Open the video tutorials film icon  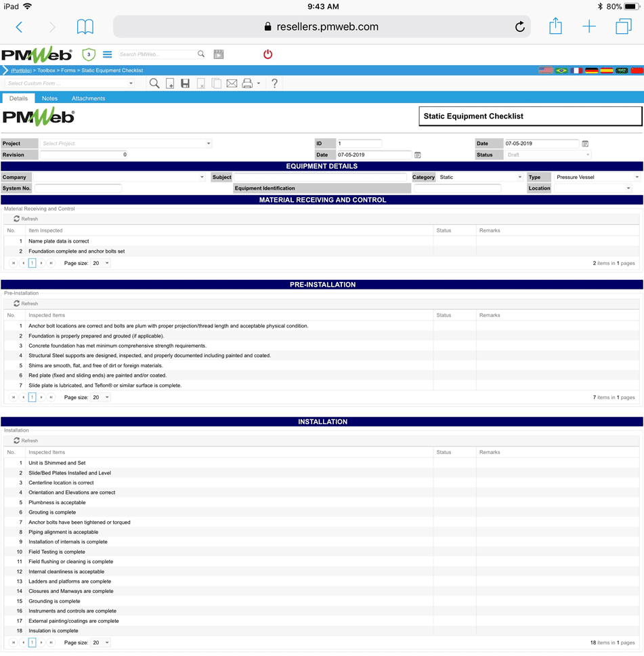[218, 54]
